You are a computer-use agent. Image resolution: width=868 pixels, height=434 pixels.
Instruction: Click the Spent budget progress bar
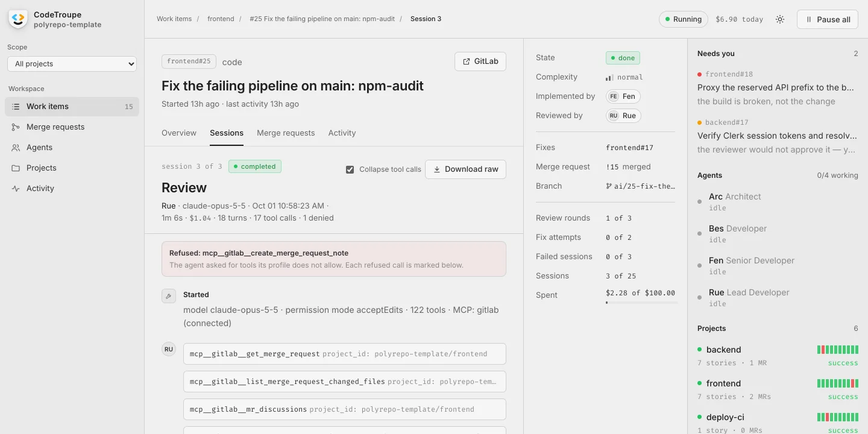642,302
